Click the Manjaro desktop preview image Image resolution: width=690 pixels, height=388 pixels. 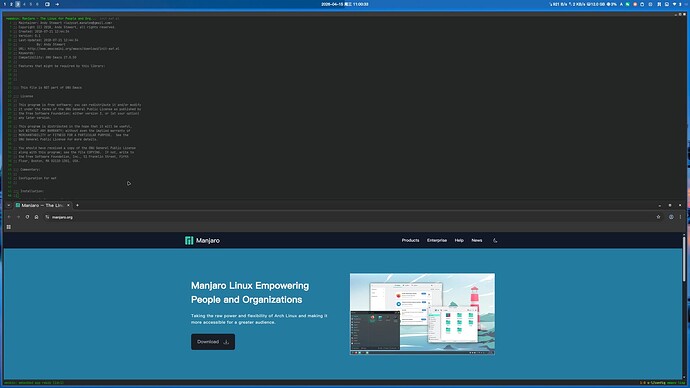pyautogui.click(x=422, y=314)
